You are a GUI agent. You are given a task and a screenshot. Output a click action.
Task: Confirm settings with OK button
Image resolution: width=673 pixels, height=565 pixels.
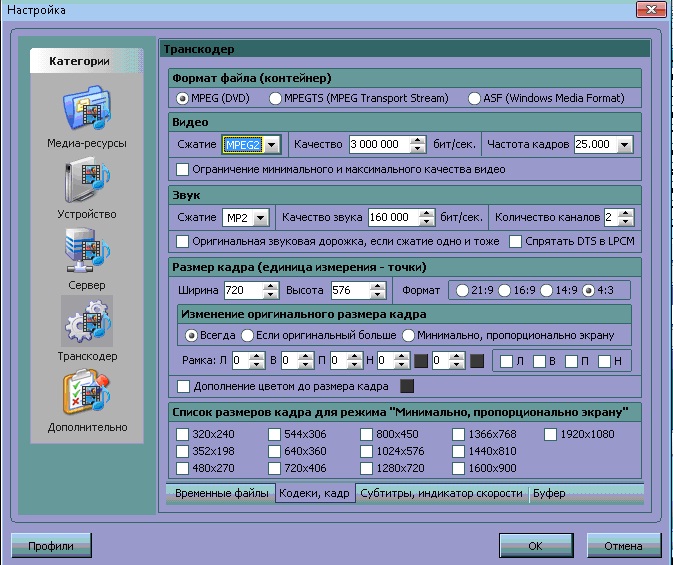[536, 546]
